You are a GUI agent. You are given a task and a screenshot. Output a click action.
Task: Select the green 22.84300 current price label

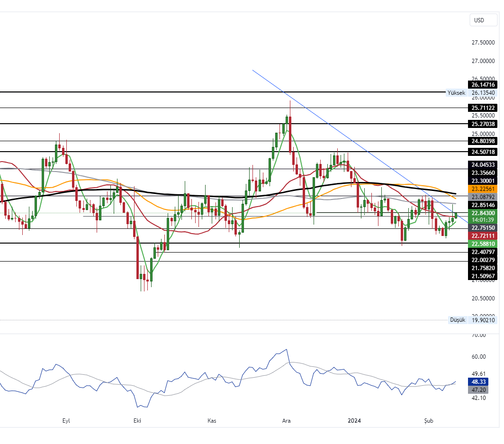(483, 213)
